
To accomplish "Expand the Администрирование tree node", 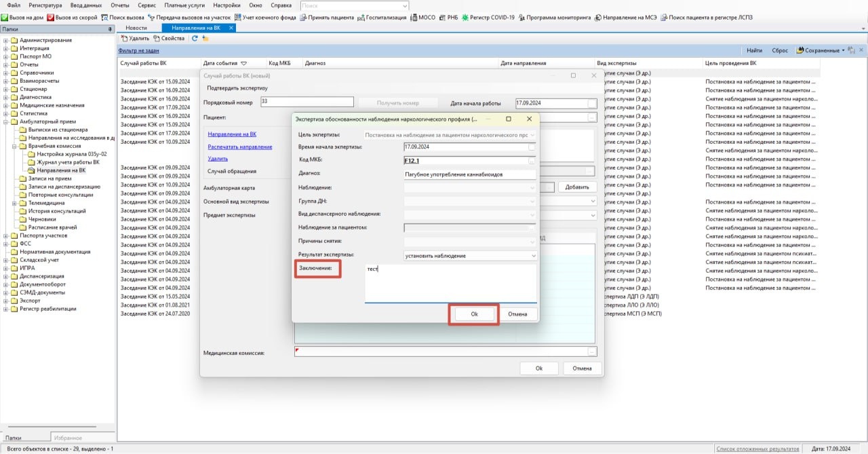I will pyautogui.click(x=6, y=41).
